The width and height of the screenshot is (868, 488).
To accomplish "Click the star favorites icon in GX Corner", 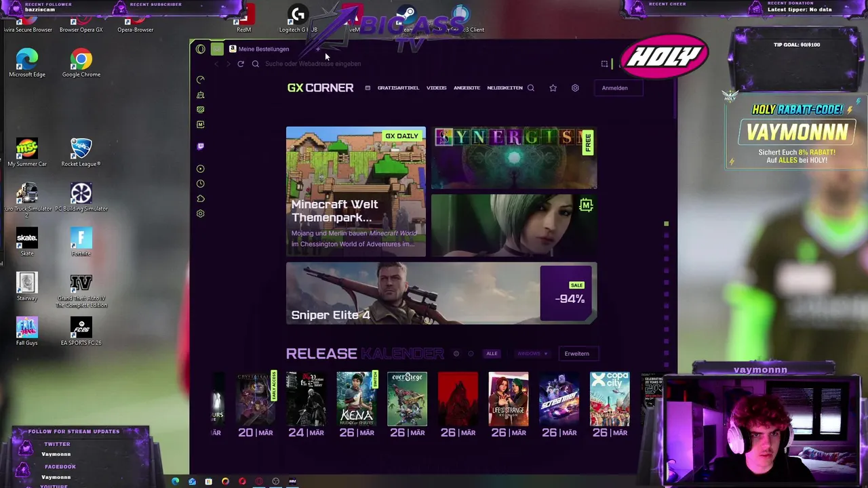I will click(x=553, y=88).
